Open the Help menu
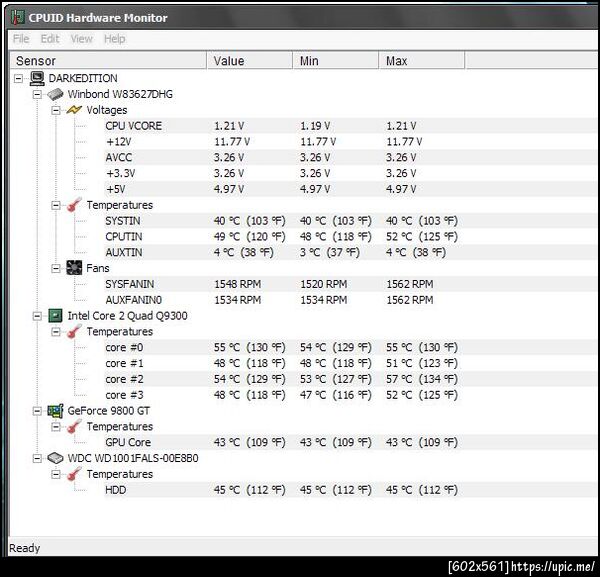The height and width of the screenshot is (577, 600). (x=114, y=39)
